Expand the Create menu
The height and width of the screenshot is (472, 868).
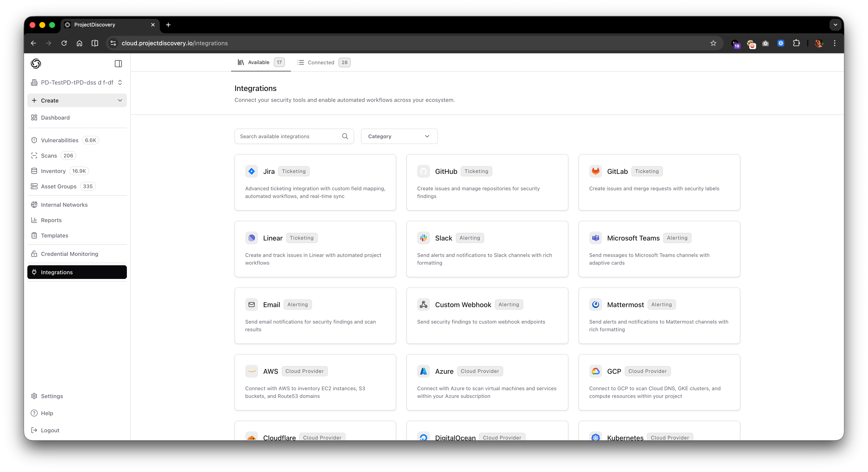click(x=77, y=100)
